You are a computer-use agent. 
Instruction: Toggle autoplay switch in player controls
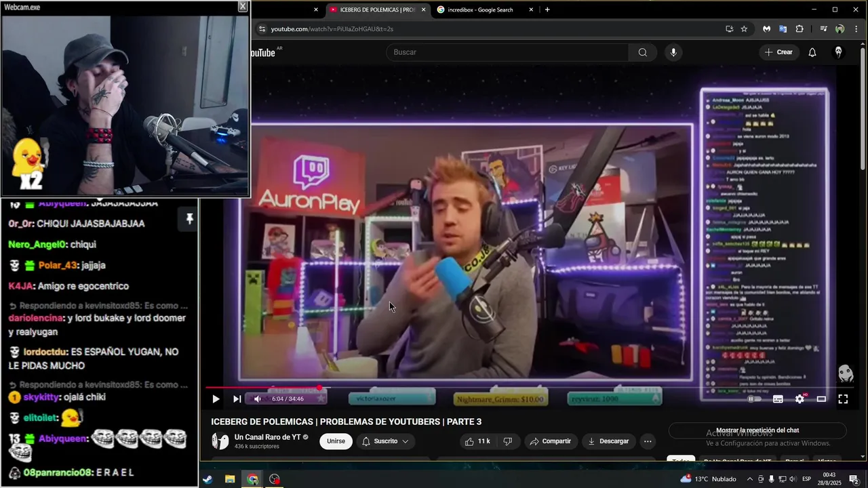tap(753, 399)
